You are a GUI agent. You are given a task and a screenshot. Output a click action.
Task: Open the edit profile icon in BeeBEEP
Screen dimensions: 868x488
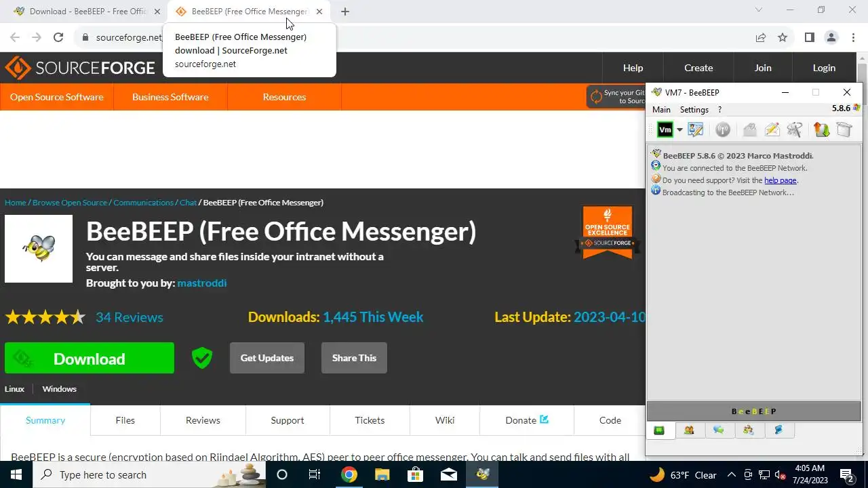(x=696, y=129)
